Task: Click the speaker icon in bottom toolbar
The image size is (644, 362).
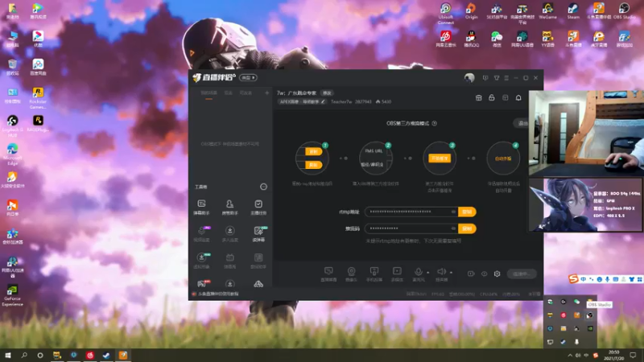Action: [441, 271]
